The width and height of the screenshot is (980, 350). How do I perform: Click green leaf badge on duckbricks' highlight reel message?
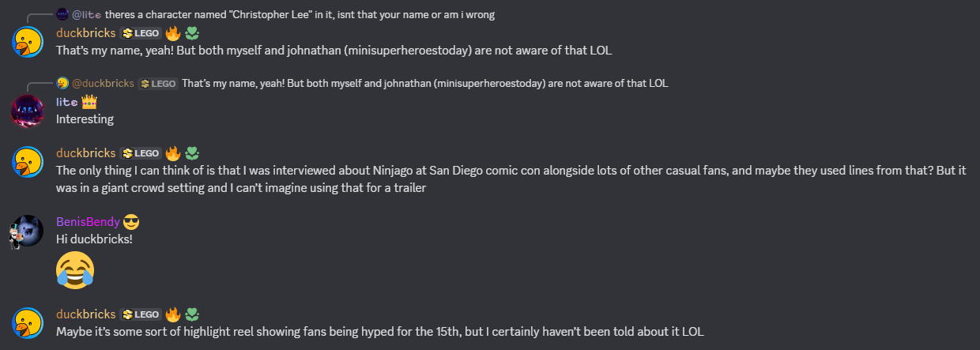[x=192, y=314]
